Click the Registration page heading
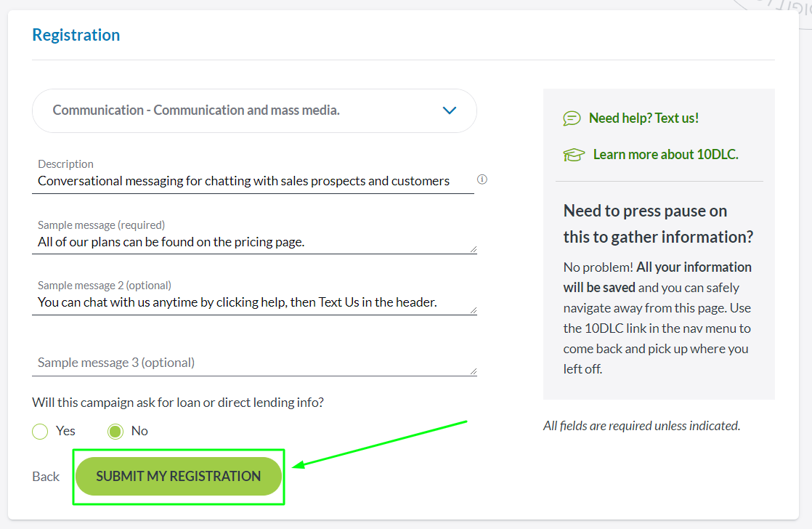The height and width of the screenshot is (529, 812). 76,34
